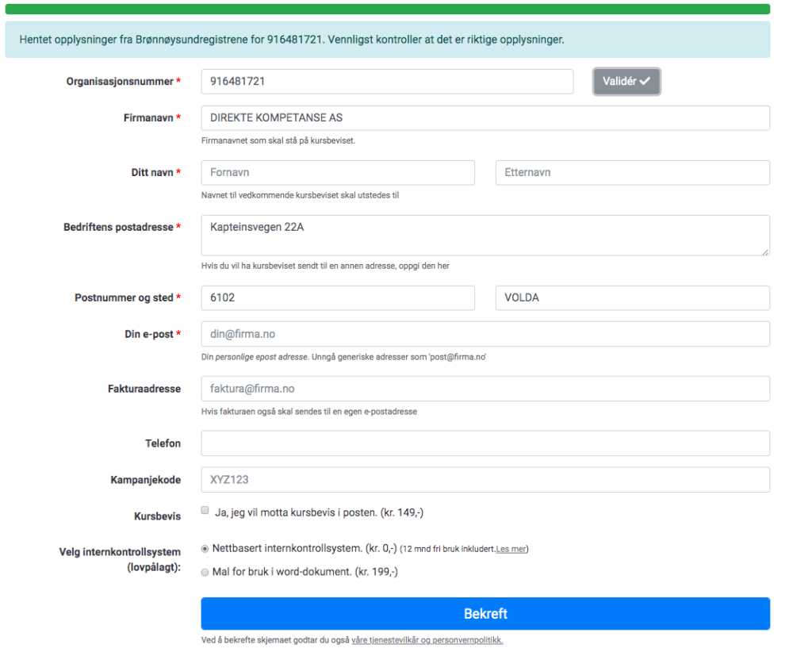Open tjenestevilkår og personvernpolitikk link
The image size is (812, 652).
point(427,640)
